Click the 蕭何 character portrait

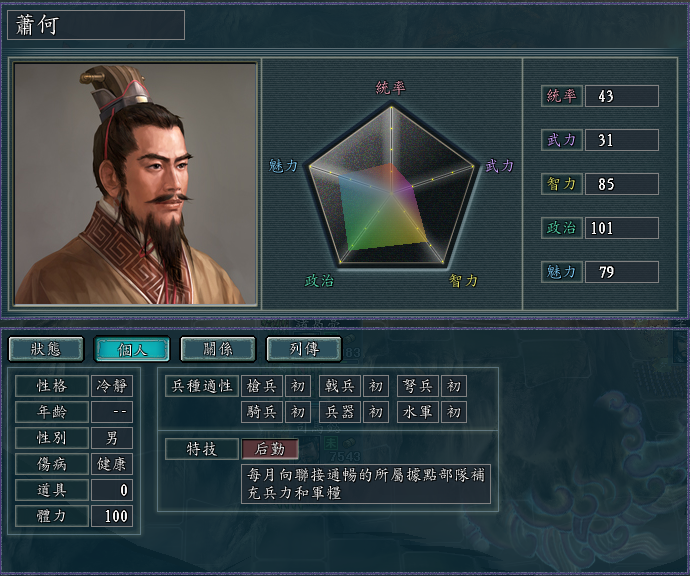click(135, 183)
